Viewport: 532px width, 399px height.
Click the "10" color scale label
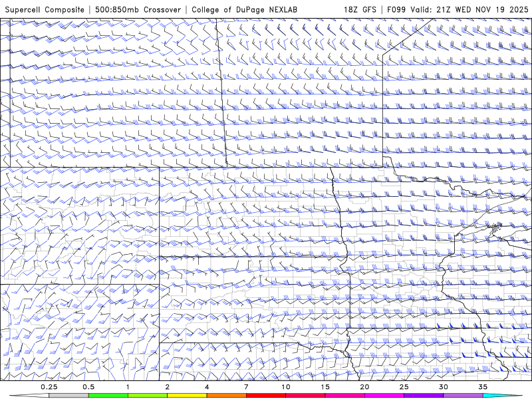click(286, 387)
